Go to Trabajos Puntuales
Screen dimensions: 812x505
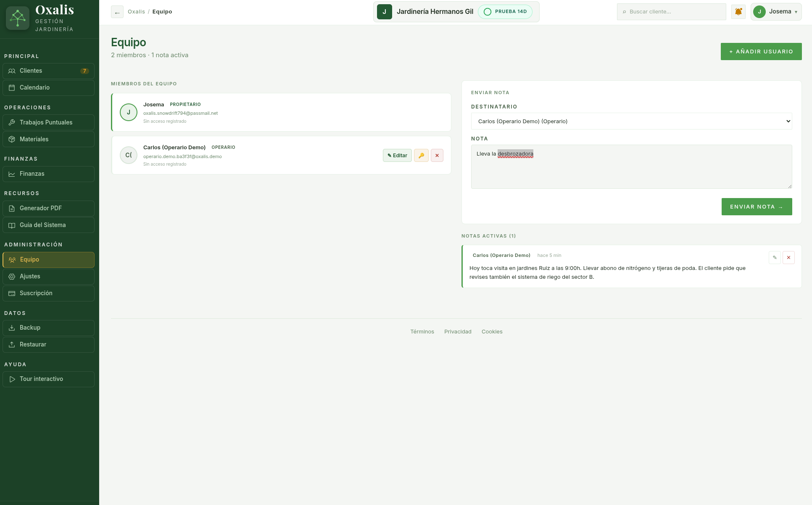point(48,123)
